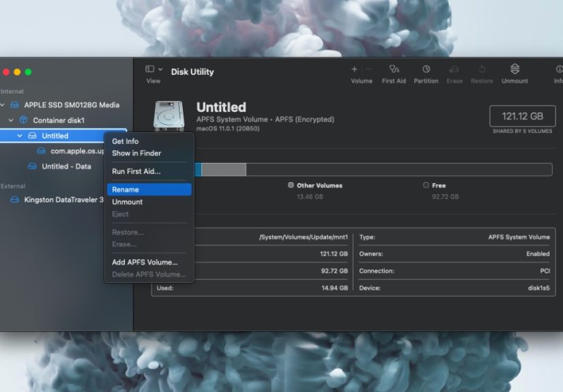
Task: Select the APPLE SSD drive icon in sidebar
Action: pos(15,105)
